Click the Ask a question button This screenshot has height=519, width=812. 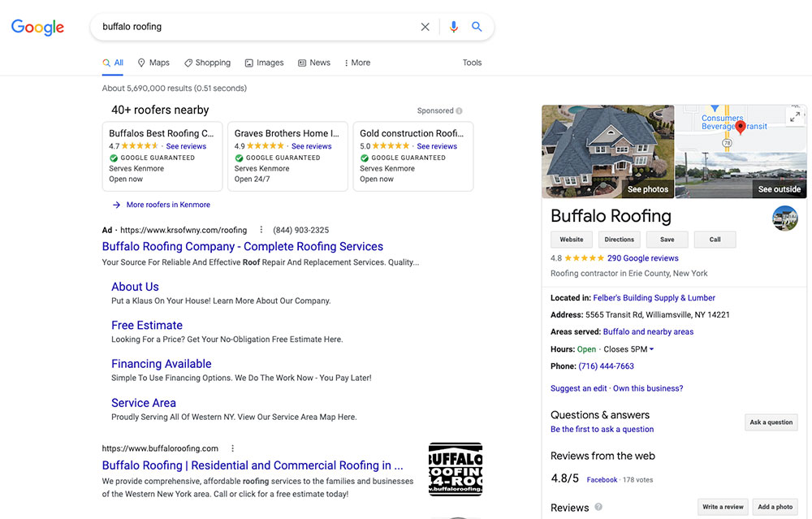[x=771, y=422]
